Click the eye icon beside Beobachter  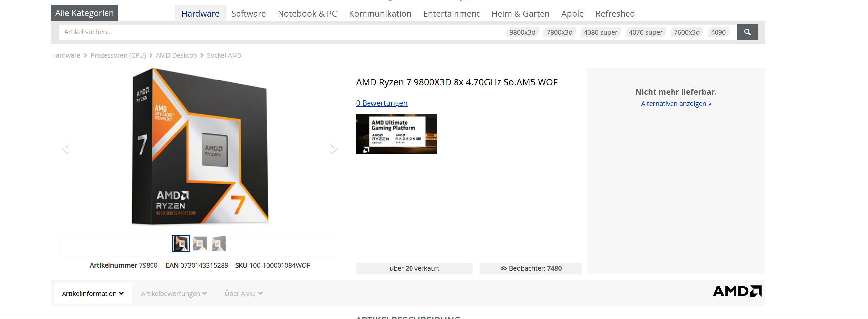(503, 268)
